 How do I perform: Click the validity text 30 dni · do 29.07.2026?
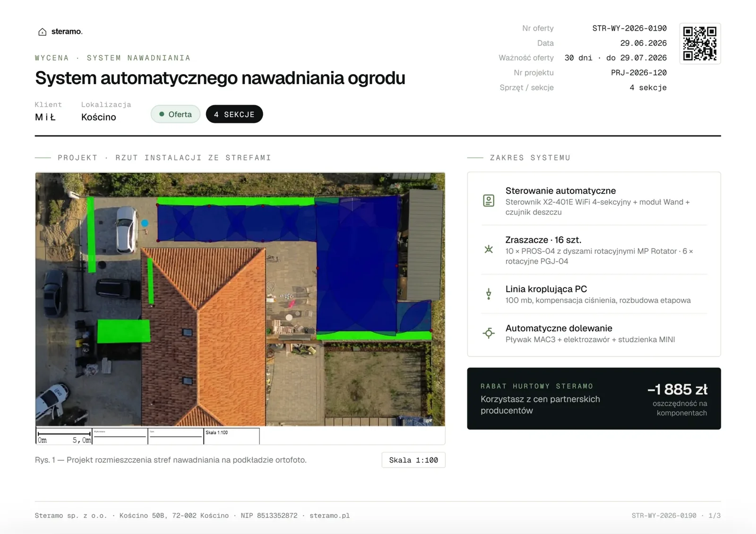point(616,58)
